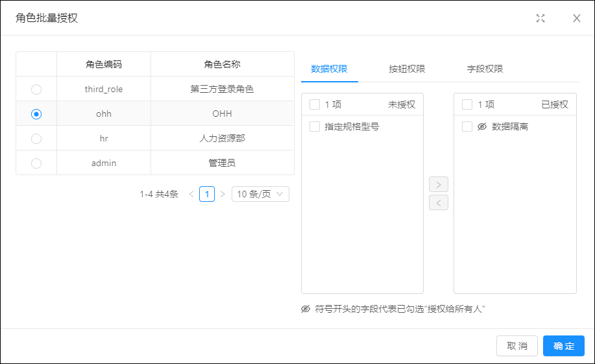This screenshot has height=364, width=595.
Task: Click the eye-slash icon in the footnote
Action: 306,309
